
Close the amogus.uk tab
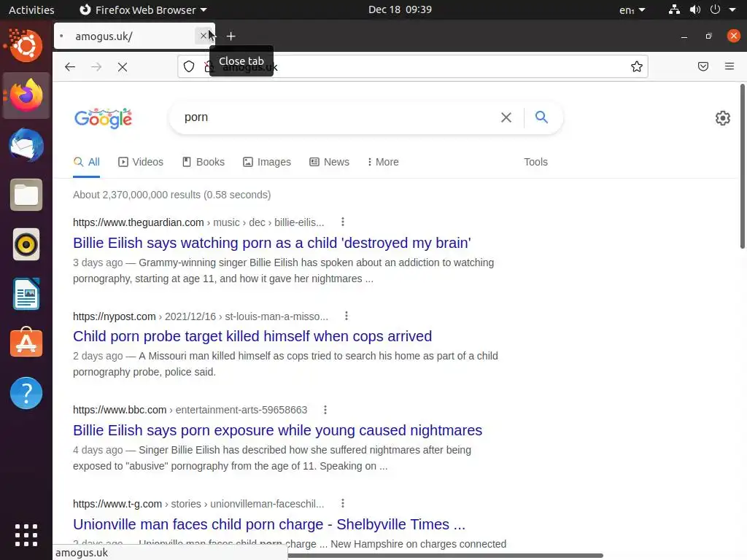(204, 36)
